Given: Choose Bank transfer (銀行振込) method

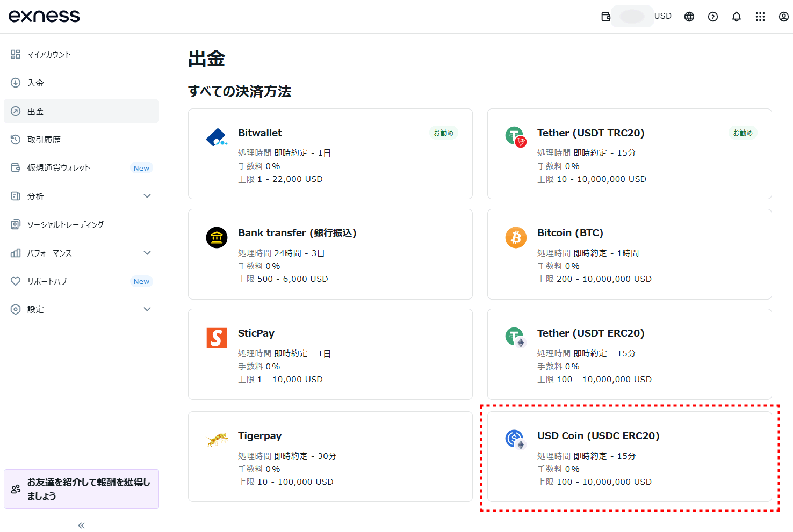Looking at the screenshot, I should (330, 254).
